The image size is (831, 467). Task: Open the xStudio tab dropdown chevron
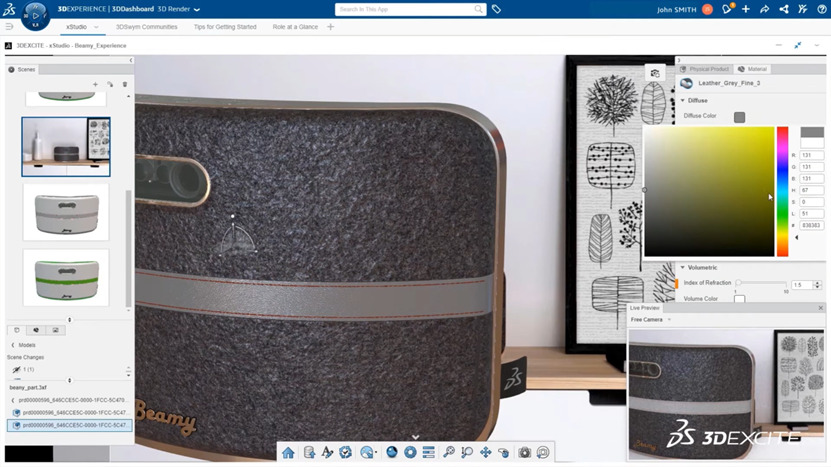point(96,27)
